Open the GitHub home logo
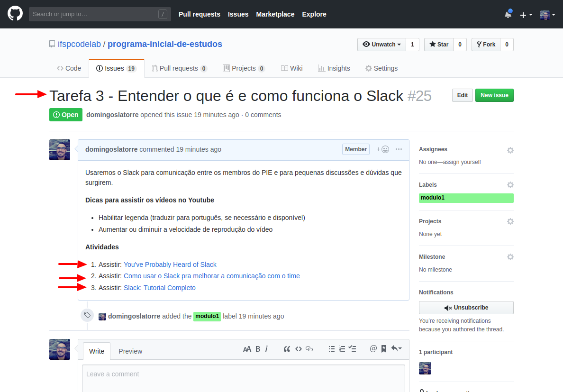The height and width of the screenshot is (392, 563). 15,14
